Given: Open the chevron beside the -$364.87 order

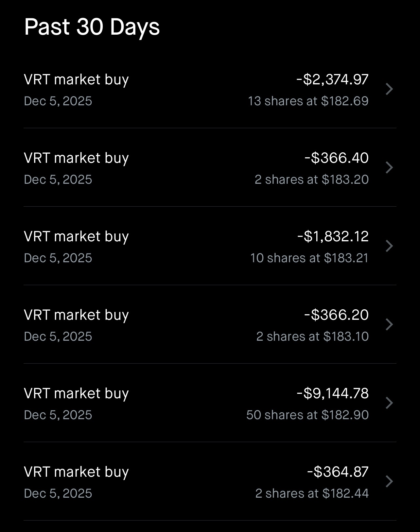Looking at the screenshot, I should 389,481.
